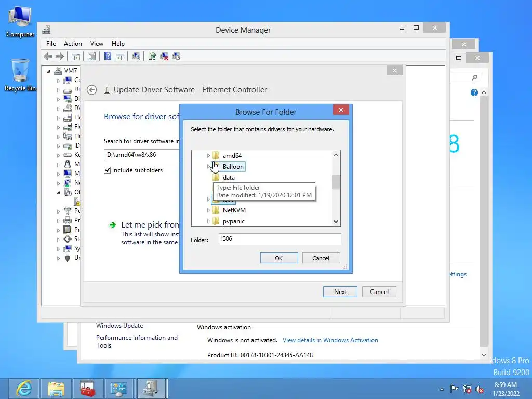Screen dimensions: 532x399
Task: Select the Print queues printer icon
Action: pyautogui.click(x=68, y=220)
